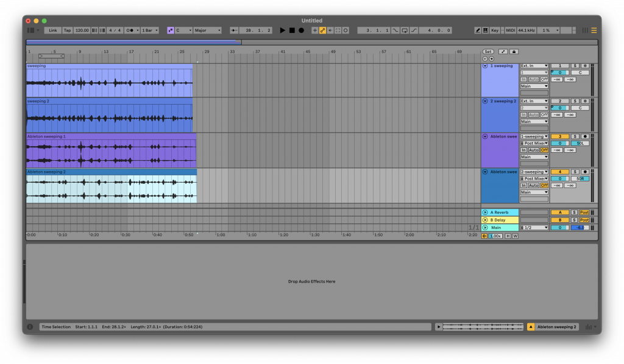Select the sweeping 2 clip header
The image size is (624, 364).
(110, 101)
